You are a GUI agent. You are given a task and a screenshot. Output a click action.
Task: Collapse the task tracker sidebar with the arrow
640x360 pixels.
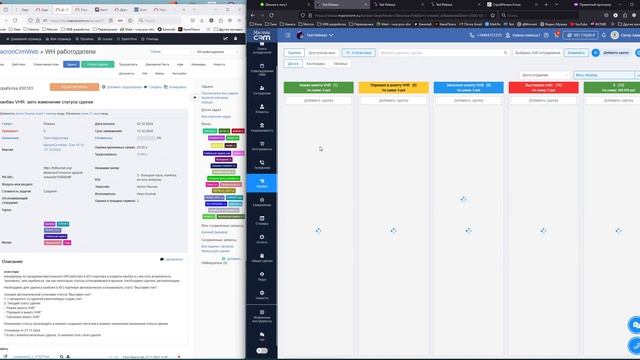click(x=195, y=98)
